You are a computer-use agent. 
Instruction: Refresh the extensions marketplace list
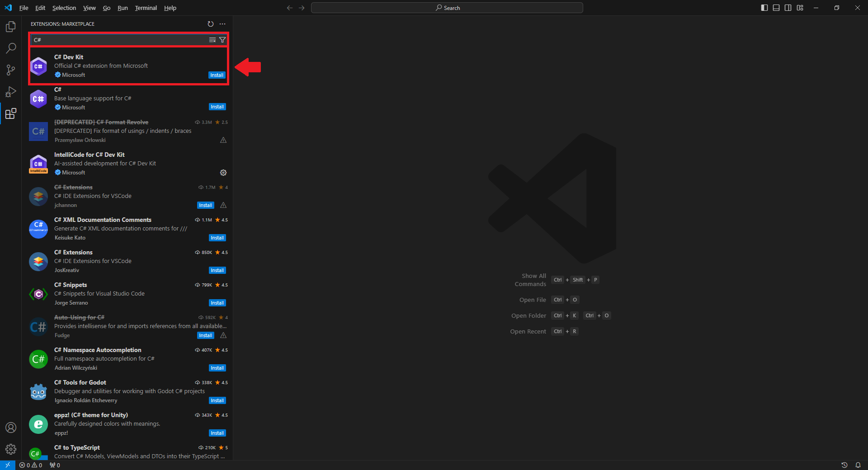click(x=210, y=24)
